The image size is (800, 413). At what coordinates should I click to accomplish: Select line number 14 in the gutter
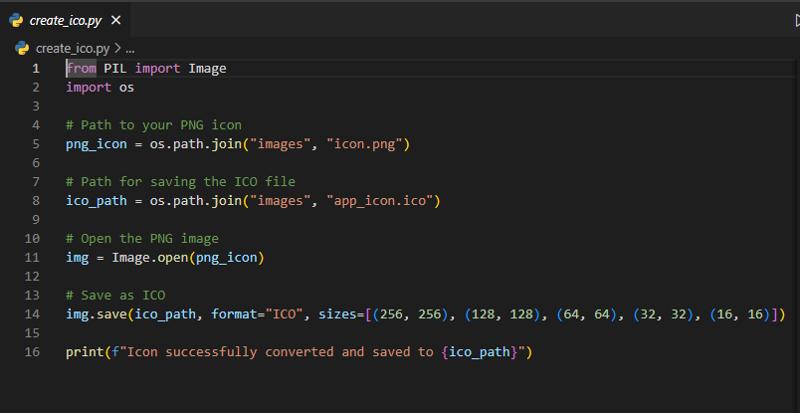click(32, 314)
